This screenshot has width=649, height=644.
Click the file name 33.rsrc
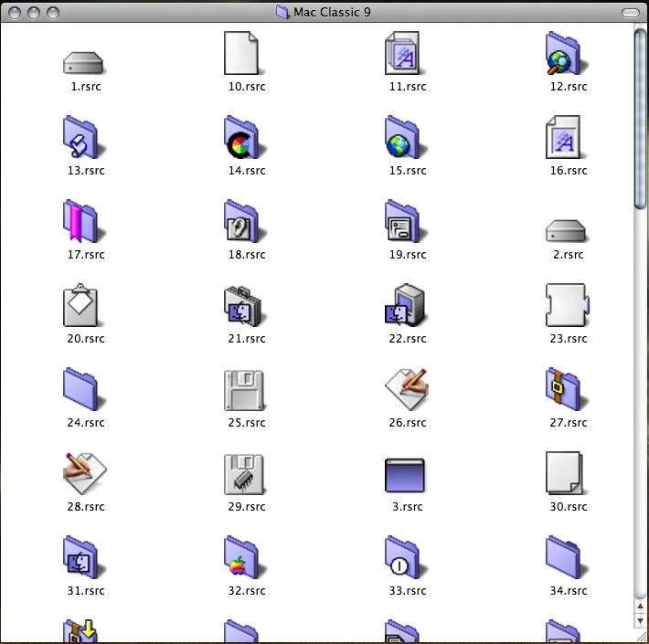coord(408,590)
